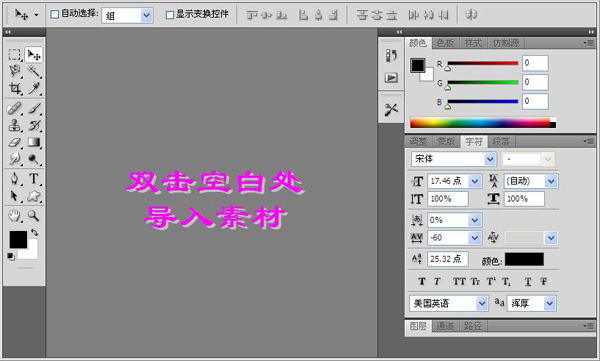
Task: Open the Actions panel play icon
Action: 391,78
